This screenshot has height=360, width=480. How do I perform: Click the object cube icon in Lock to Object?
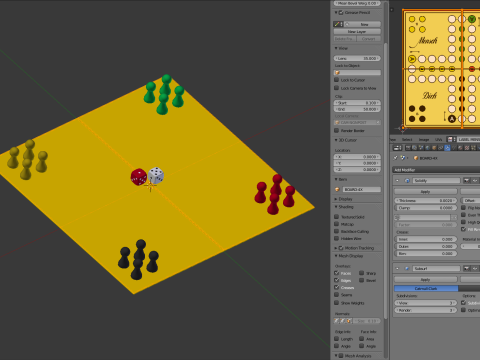tap(337, 73)
